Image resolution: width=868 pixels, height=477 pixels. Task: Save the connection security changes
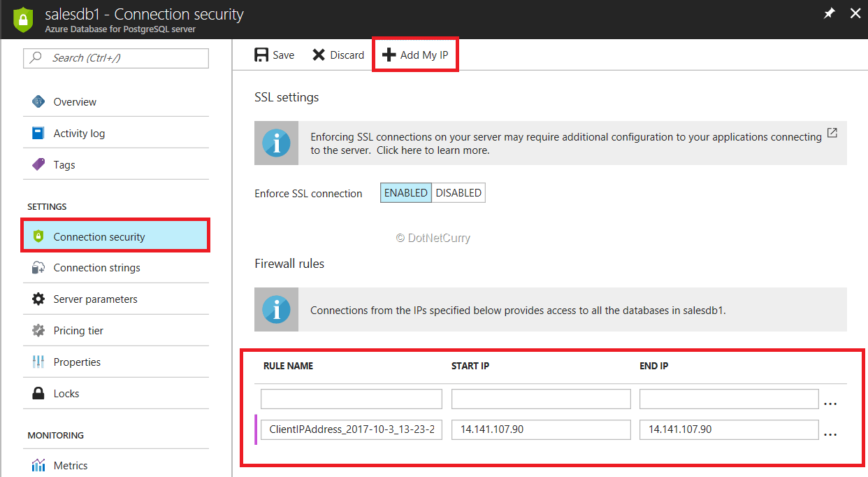(275, 55)
